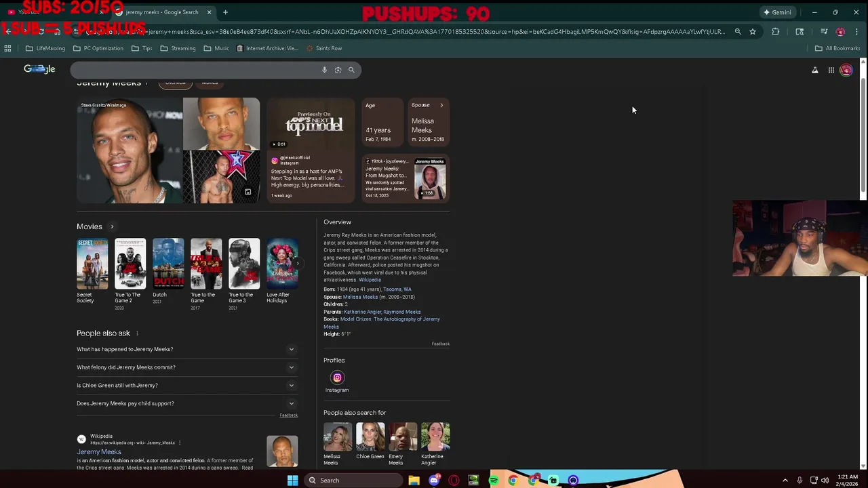
Task: Show hidden system tray icons
Action: pyautogui.click(x=785, y=481)
